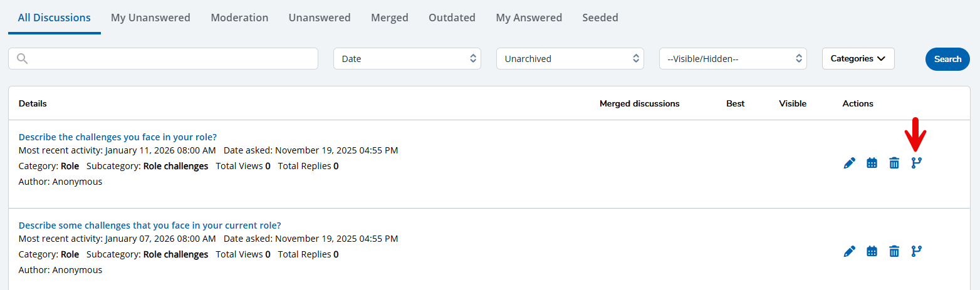The image size is (980, 290).
Task: Open the Unarchived filter dropdown
Action: point(570,59)
